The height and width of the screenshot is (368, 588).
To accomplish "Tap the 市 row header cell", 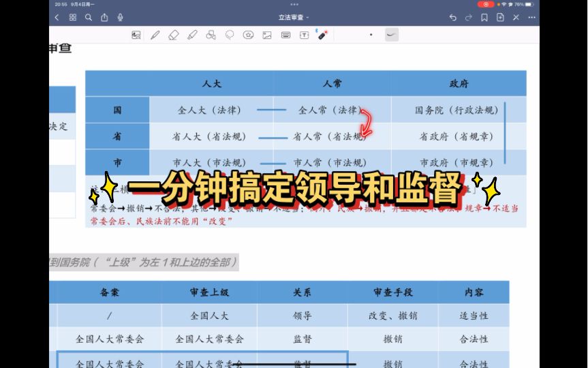I will click(117, 162).
